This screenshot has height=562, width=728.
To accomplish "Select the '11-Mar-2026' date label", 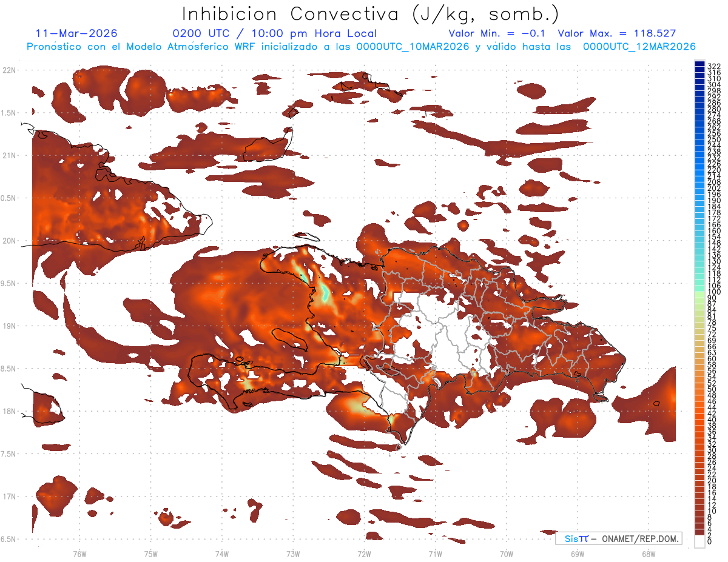I will [x=76, y=33].
